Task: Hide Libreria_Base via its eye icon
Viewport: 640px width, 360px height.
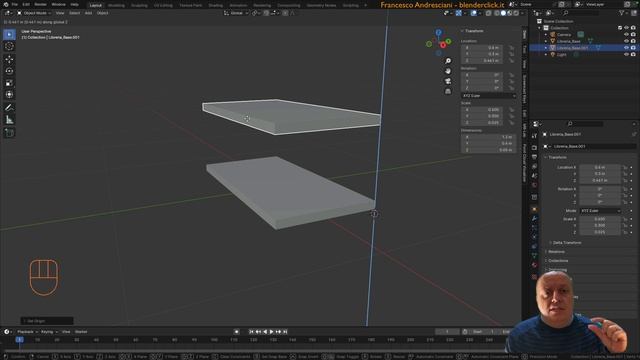Action: click(627, 41)
